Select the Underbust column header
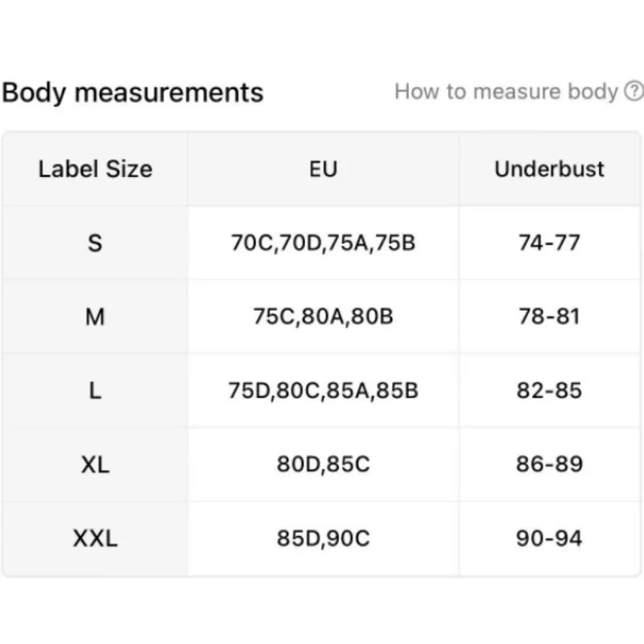 coord(549,169)
